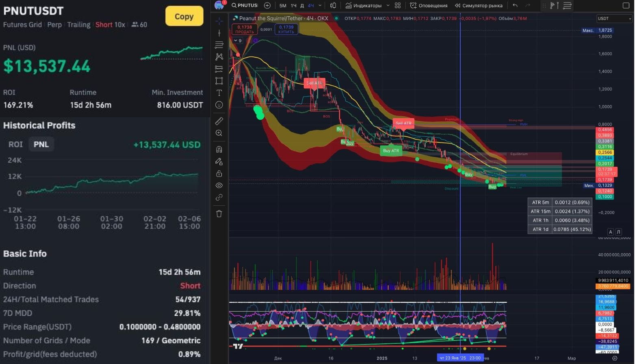Open chart scale settings gear icon

click(615, 358)
